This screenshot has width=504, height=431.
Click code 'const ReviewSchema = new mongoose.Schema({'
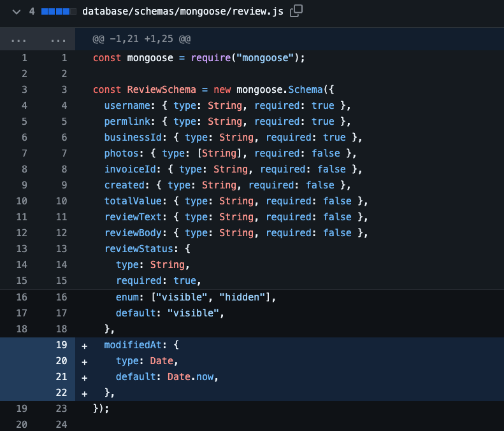click(x=213, y=90)
